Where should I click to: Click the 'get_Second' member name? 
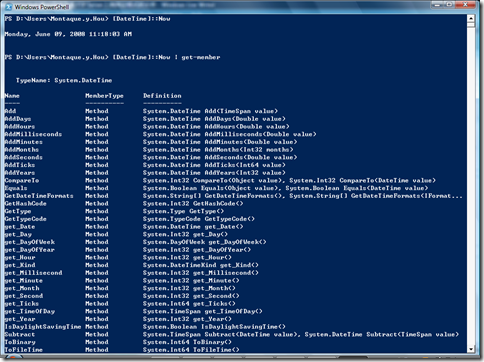click(x=24, y=295)
